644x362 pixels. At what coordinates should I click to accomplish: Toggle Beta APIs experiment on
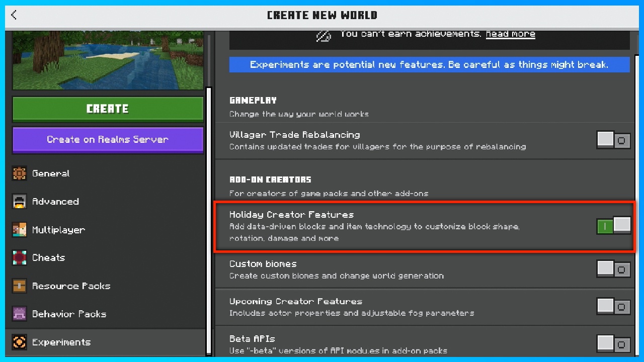coord(613,344)
